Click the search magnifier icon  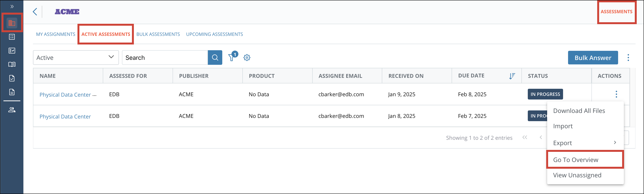coord(215,58)
